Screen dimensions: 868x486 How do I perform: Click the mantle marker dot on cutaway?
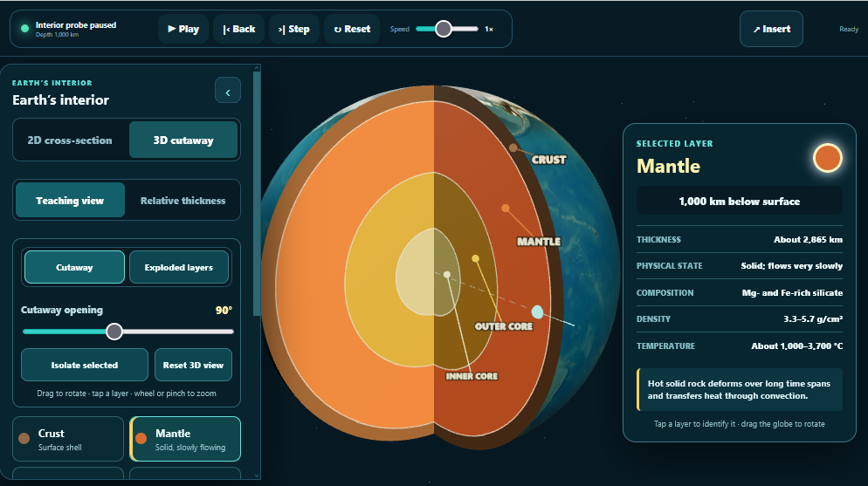506,209
